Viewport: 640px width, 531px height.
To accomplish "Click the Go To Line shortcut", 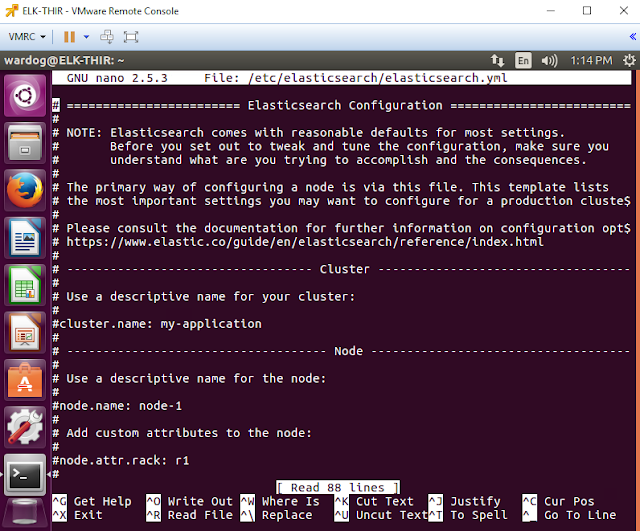I will (569, 515).
